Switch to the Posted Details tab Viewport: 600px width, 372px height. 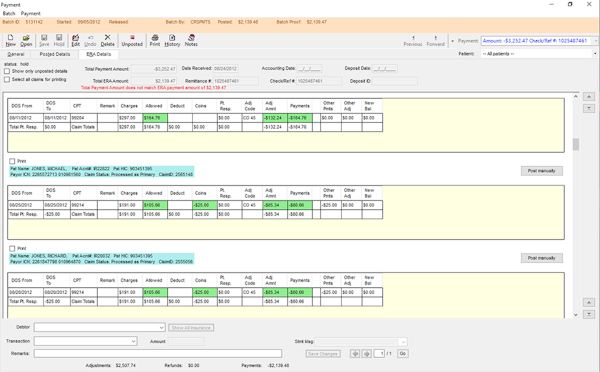(55, 54)
